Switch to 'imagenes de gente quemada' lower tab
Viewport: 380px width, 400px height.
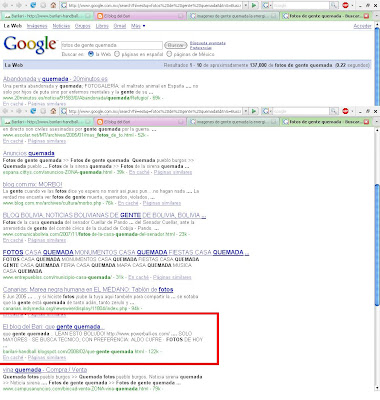coord(233,122)
